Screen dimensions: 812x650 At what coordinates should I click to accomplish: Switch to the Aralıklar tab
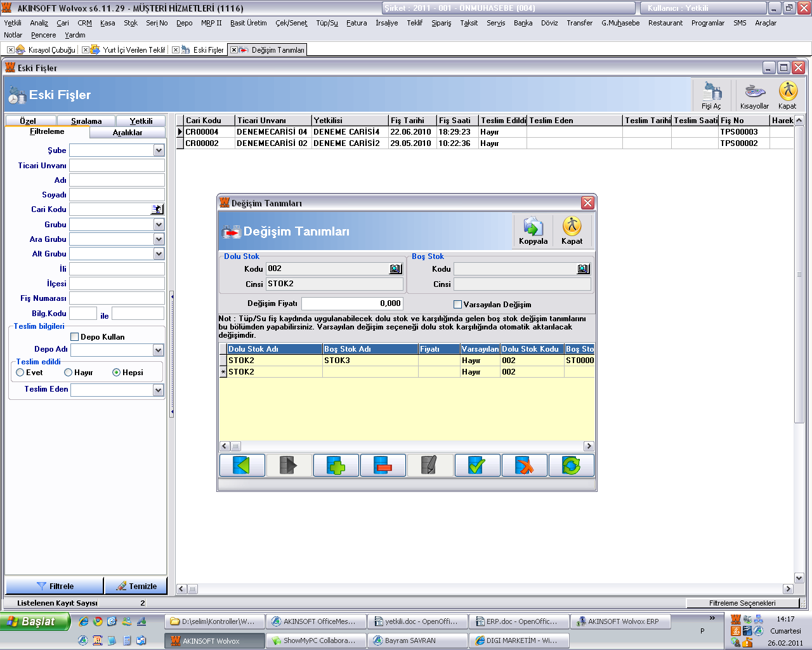coord(128,133)
